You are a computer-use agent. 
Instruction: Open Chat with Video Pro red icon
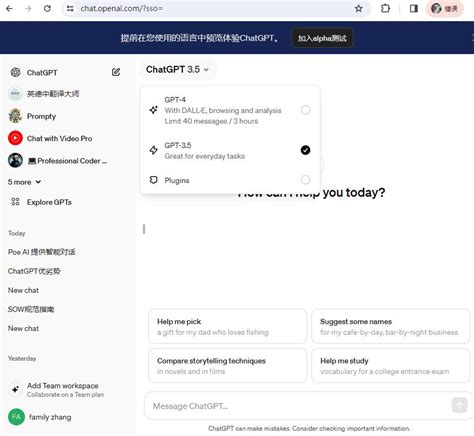pyautogui.click(x=15, y=138)
